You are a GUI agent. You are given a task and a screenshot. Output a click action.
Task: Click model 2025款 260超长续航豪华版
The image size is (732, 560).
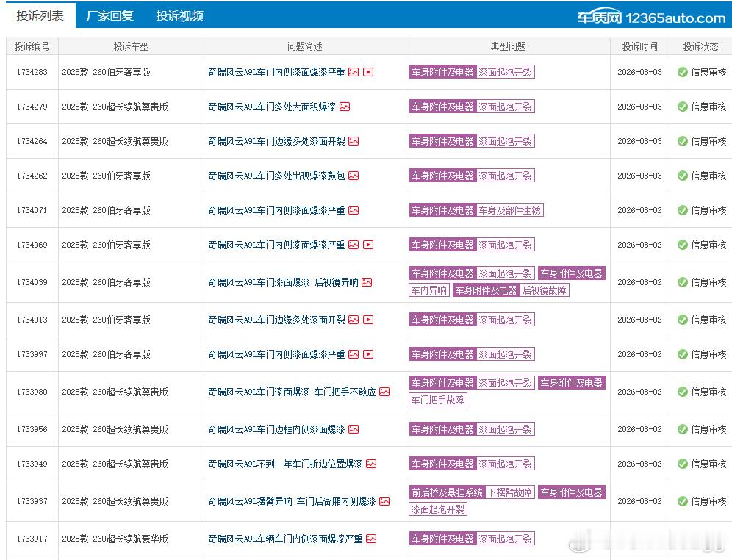coord(115,539)
